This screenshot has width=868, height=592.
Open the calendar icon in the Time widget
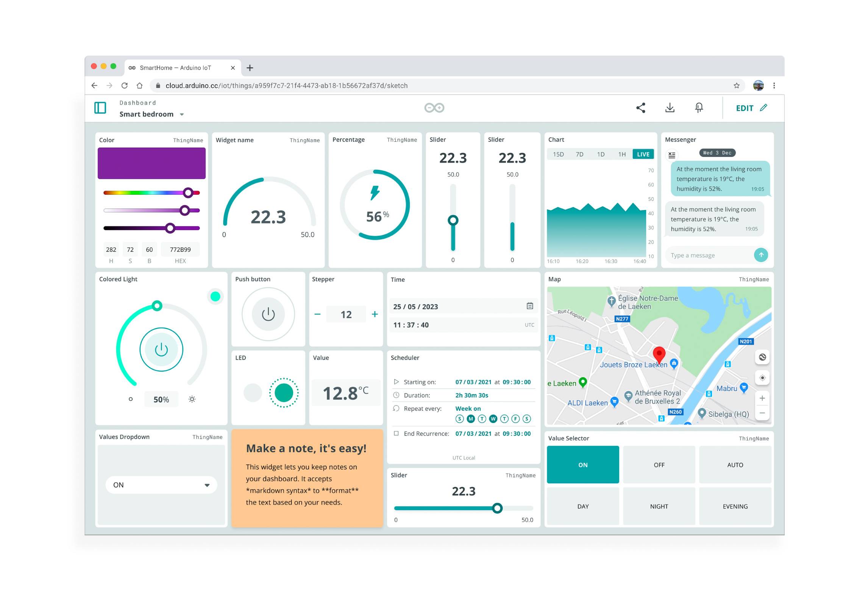click(530, 306)
